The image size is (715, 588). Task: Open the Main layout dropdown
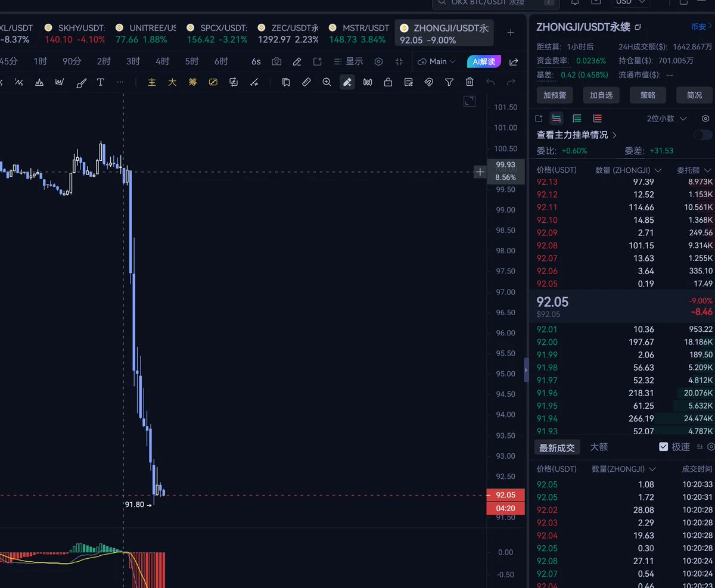pos(437,61)
